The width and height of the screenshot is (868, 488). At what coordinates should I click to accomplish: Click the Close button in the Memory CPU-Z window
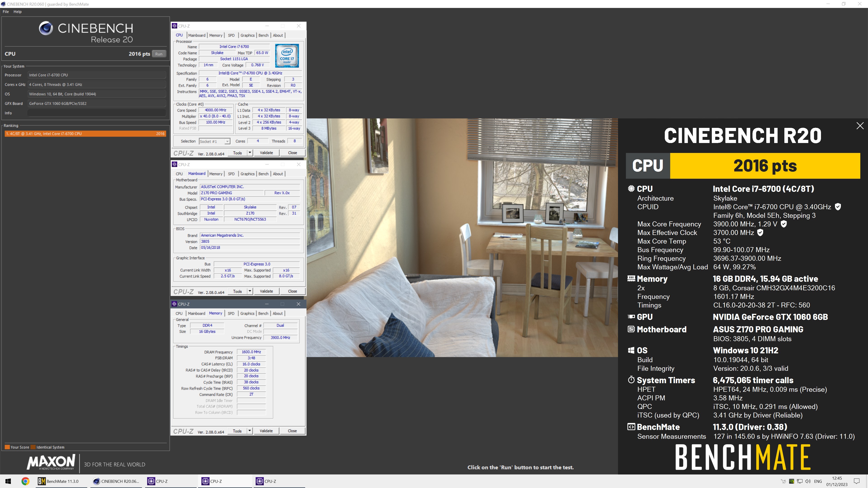pos(292,431)
